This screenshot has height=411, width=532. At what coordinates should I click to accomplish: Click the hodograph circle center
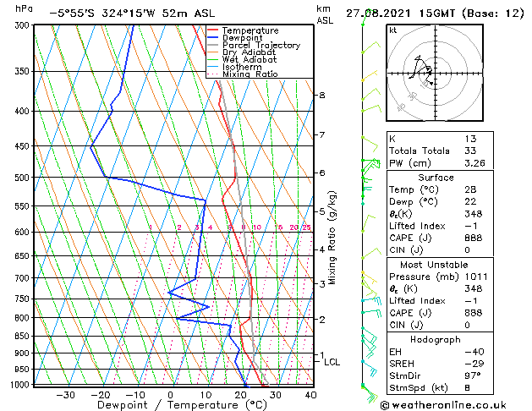pos(435,74)
